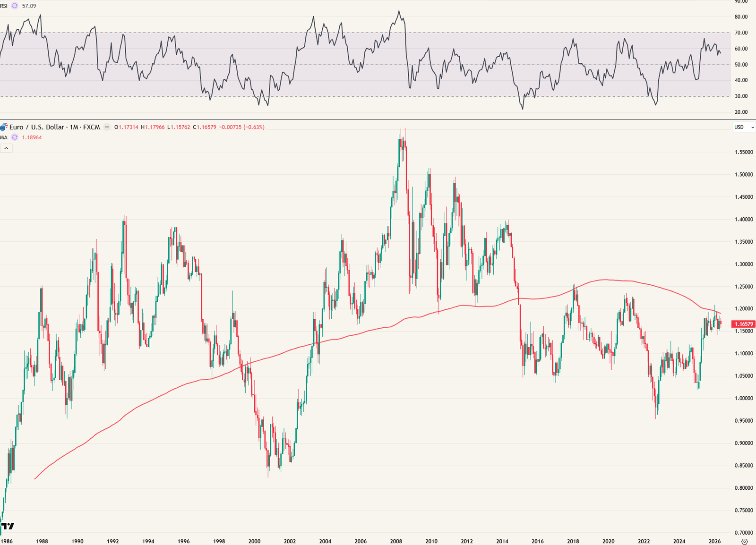This screenshot has height=545, width=756.
Task: Click the purple sync icon next to RSI
Action: [x=14, y=6]
